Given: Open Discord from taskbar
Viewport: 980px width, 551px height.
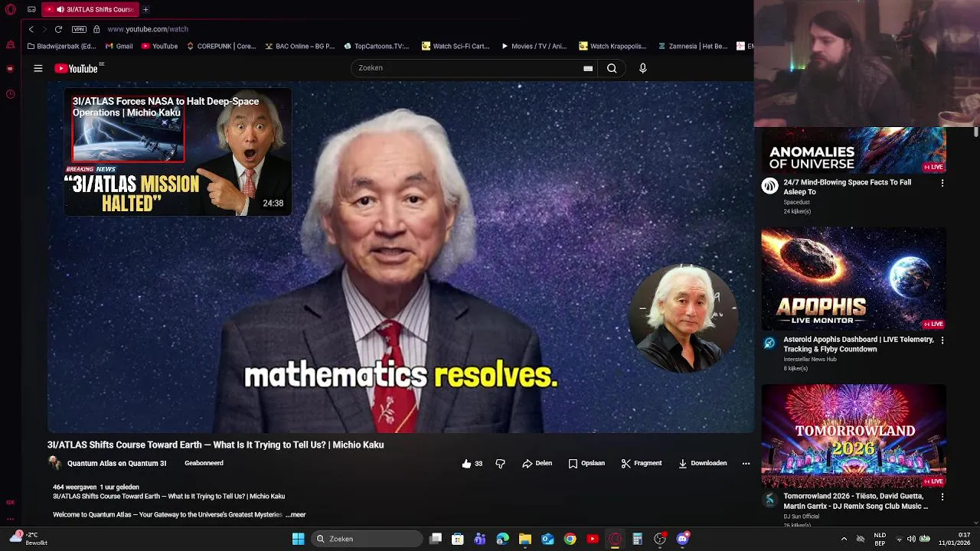Looking at the screenshot, I should pos(682,539).
